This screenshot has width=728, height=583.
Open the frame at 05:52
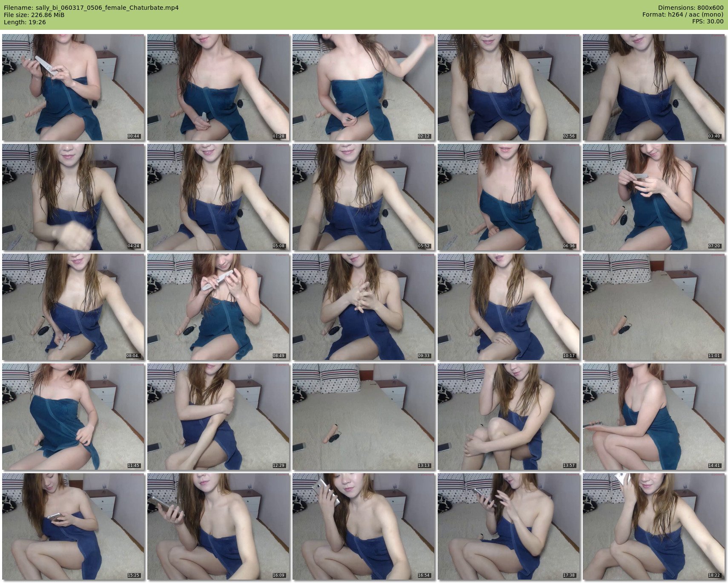coord(364,197)
